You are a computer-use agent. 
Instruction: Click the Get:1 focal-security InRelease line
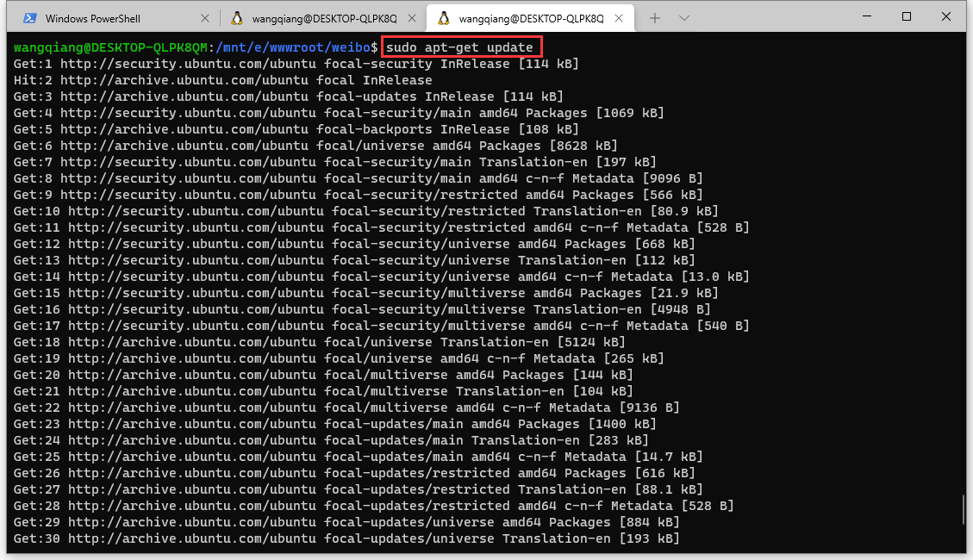point(296,64)
